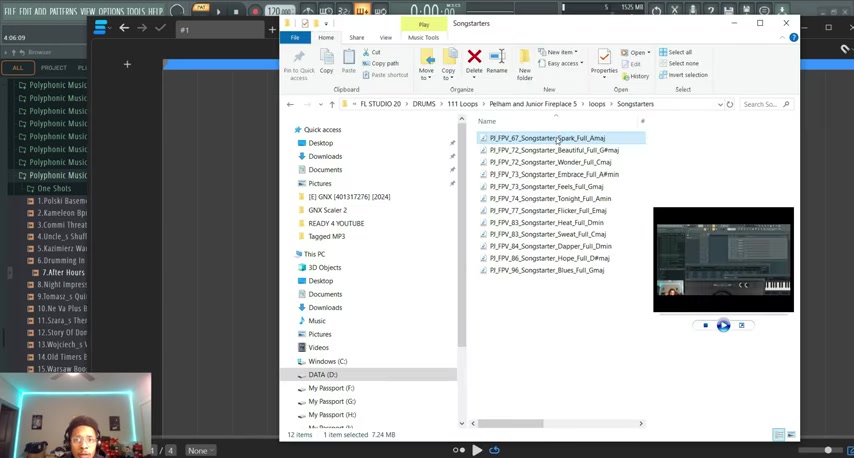
Task: Click video thumbnail in preview pane
Action: pos(723,260)
